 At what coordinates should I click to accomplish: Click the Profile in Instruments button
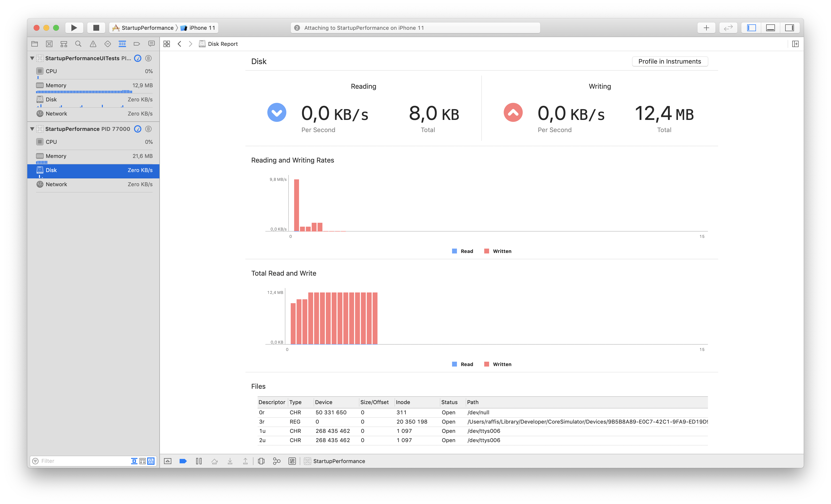click(669, 61)
